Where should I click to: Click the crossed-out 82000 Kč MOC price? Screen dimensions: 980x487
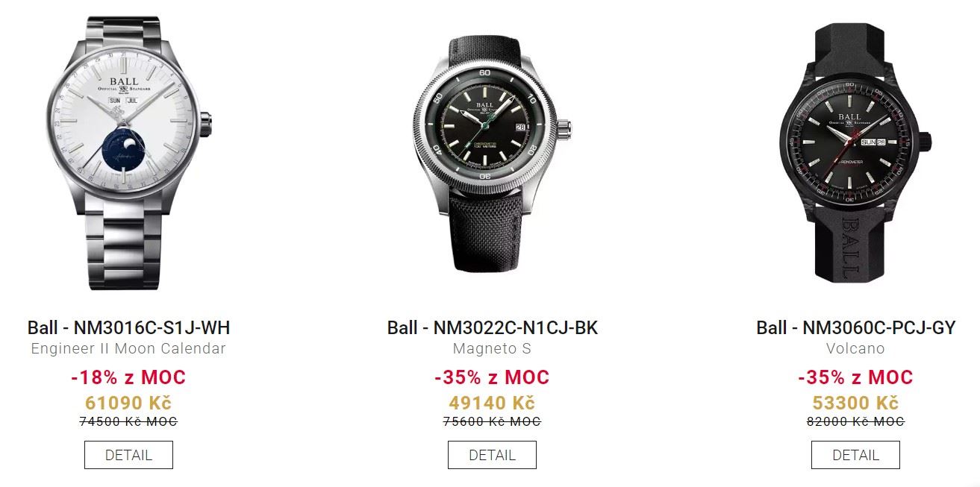pos(855,421)
